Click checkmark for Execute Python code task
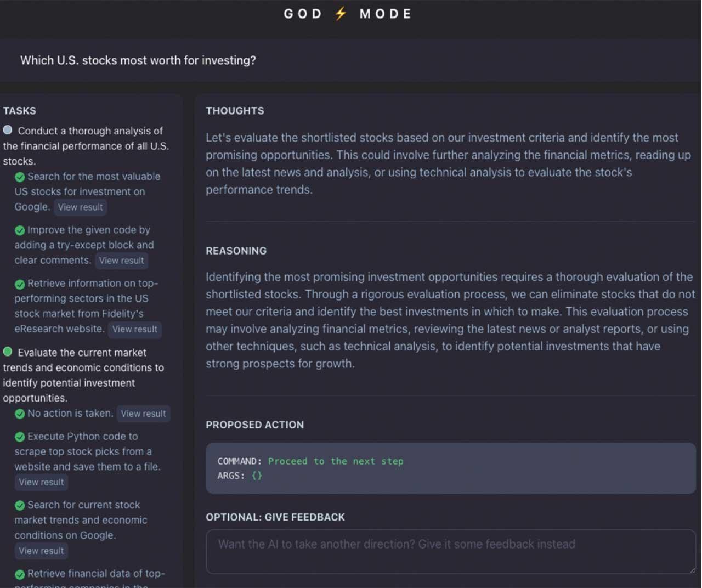The height and width of the screenshot is (588, 702). (x=20, y=437)
